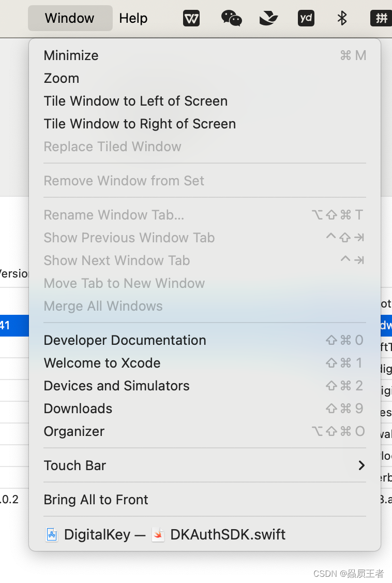Click the Youdao yd icon

pyautogui.click(x=306, y=18)
